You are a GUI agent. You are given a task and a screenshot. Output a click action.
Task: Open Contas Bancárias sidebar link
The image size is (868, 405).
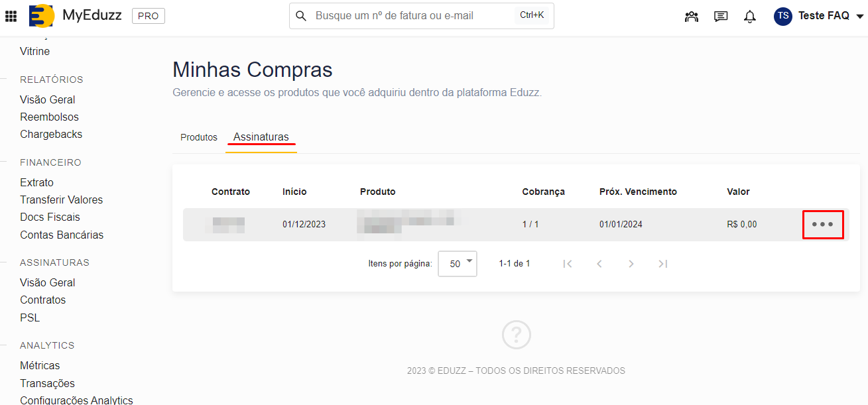point(62,235)
